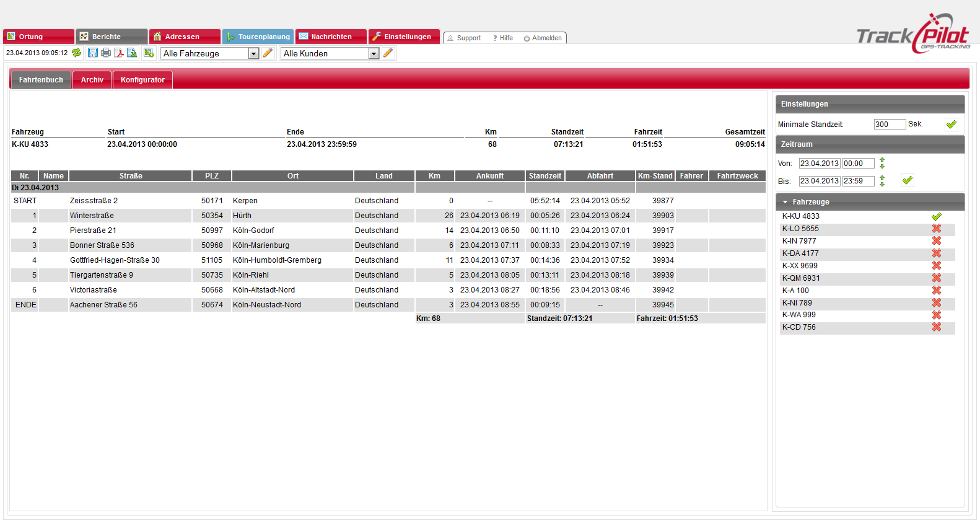The height and width of the screenshot is (523, 980).
Task: Export the report as PDF
Action: pyautogui.click(x=119, y=53)
